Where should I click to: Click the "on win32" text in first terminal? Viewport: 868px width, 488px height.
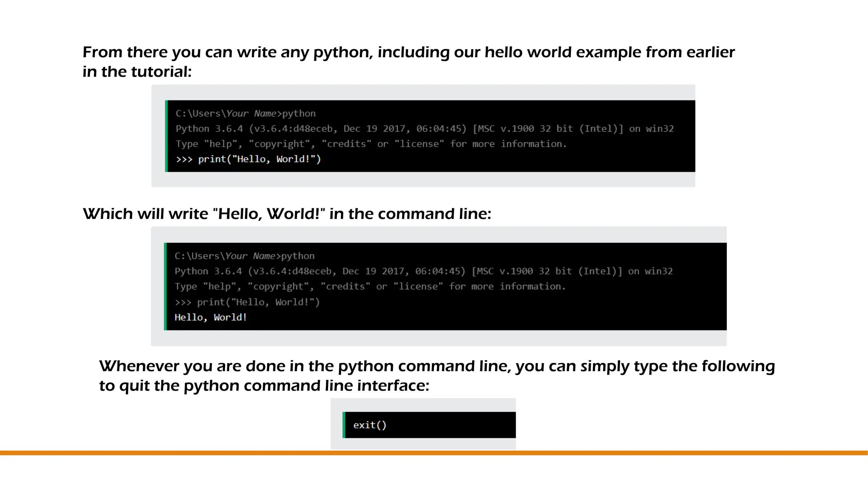pyautogui.click(x=651, y=129)
